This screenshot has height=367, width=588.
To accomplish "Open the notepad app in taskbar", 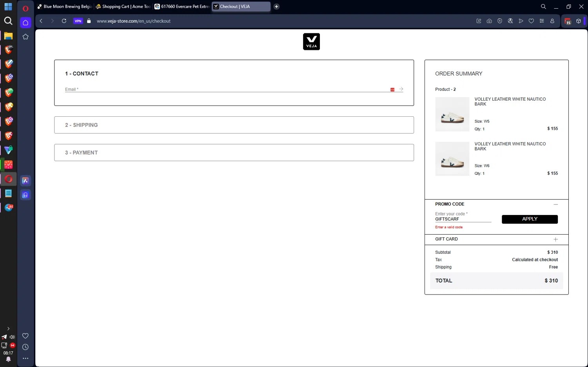I will (x=8, y=193).
